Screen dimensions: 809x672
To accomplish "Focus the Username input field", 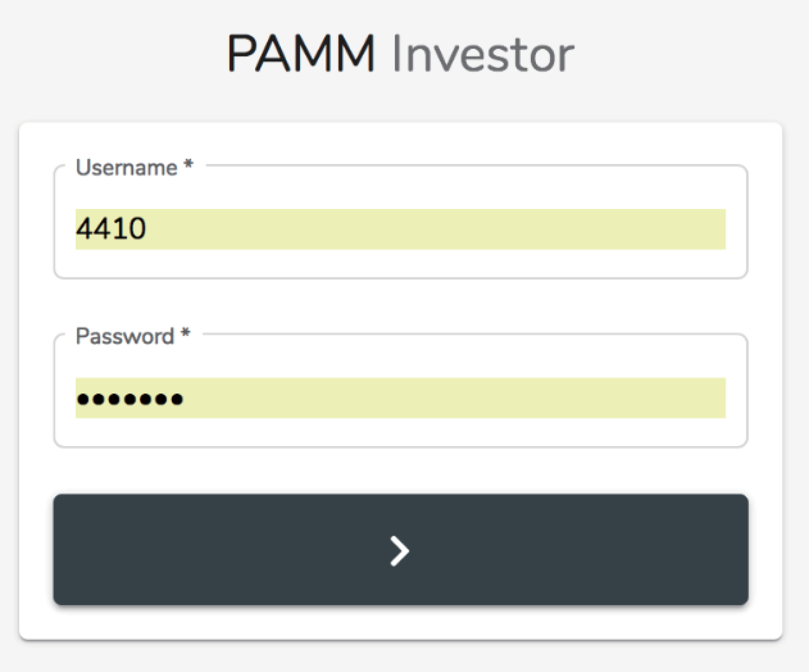I will 400,229.
